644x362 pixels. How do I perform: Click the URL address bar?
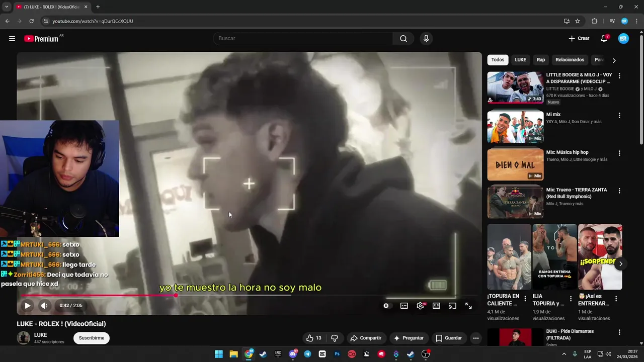(302, 21)
